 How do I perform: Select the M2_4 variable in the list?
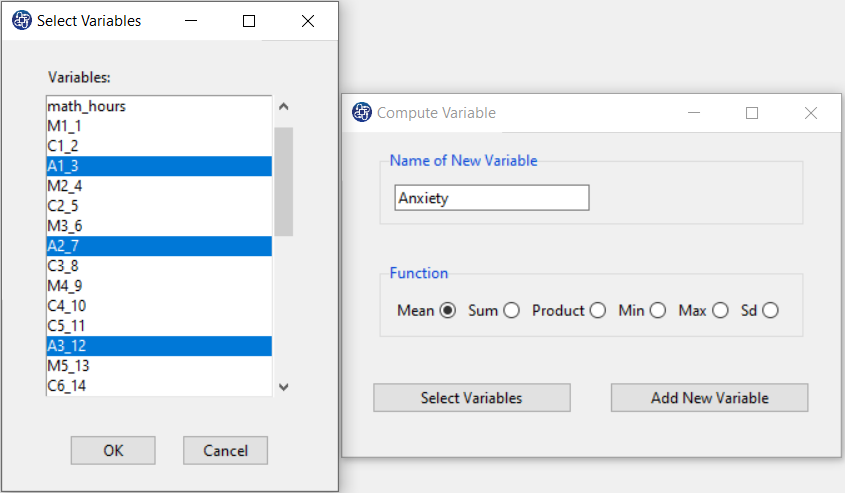159,186
